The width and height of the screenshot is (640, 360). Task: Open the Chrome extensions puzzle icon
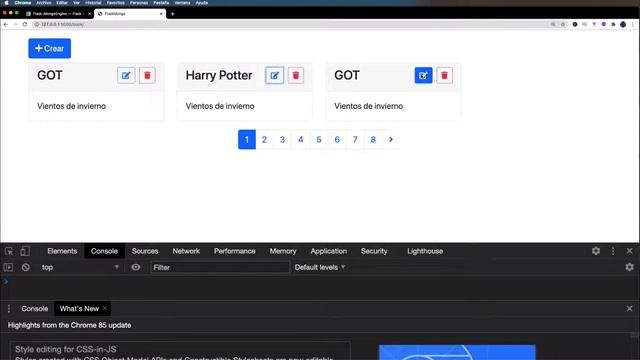(613, 24)
